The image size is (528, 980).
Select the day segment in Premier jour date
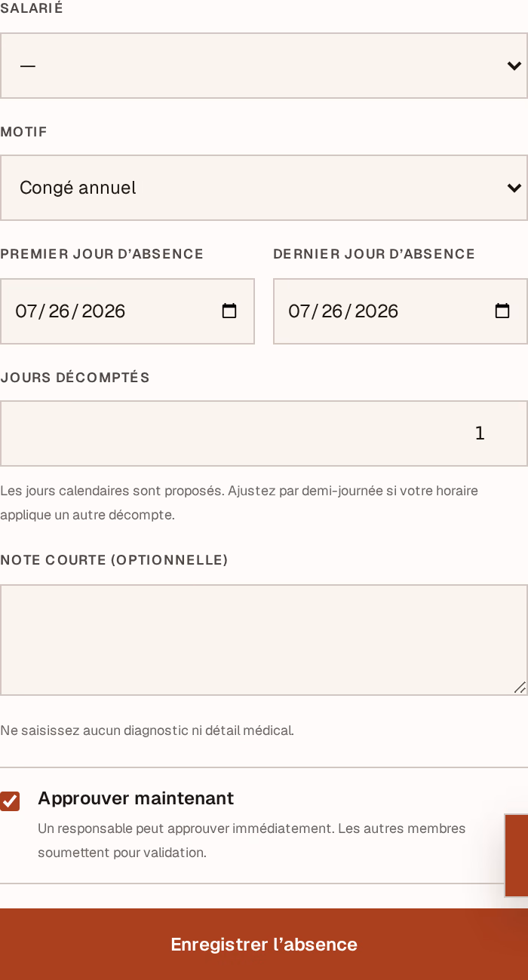coord(59,311)
